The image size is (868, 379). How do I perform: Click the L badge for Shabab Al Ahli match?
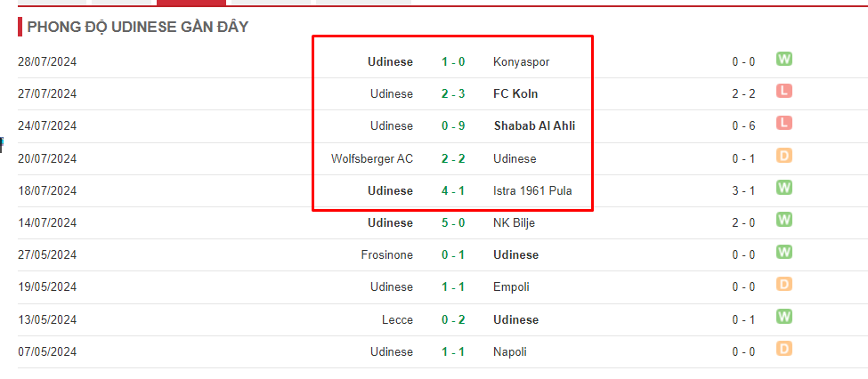(783, 123)
